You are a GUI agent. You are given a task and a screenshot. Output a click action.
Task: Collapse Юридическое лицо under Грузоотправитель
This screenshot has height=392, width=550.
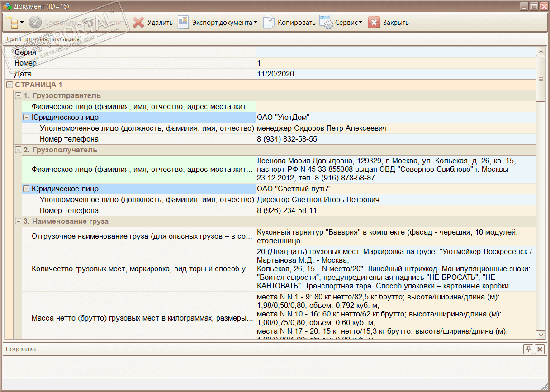[26, 117]
